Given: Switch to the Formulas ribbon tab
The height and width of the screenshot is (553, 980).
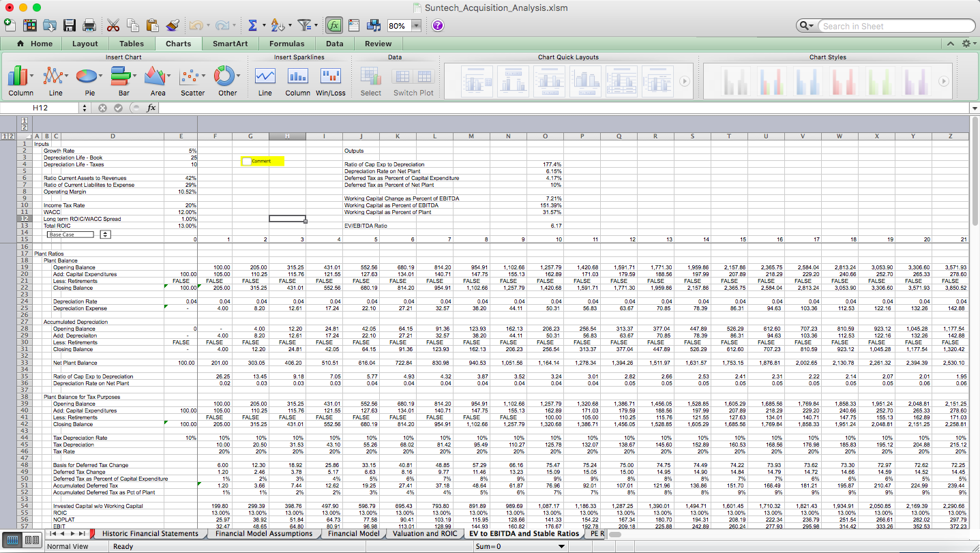Looking at the screenshot, I should pyautogui.click(x=286, y=42).
